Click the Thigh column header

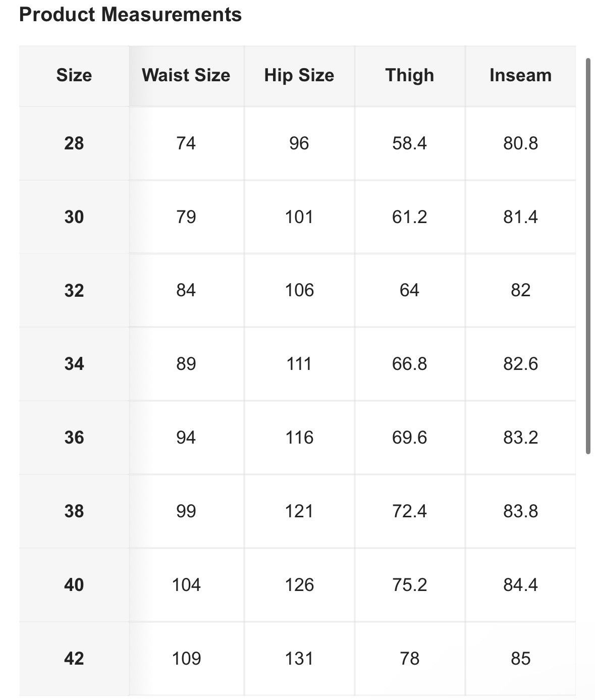coord(410,76)
